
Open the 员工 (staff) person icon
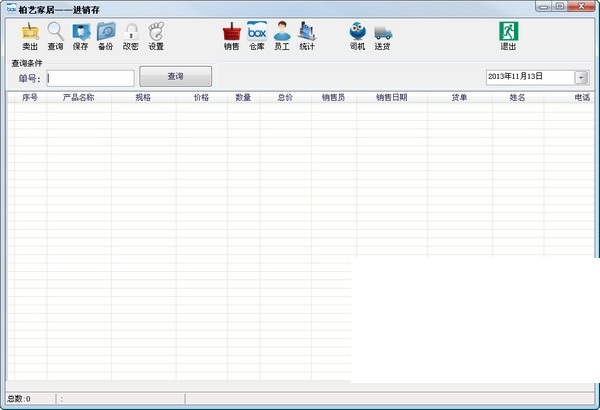point(282,36)
